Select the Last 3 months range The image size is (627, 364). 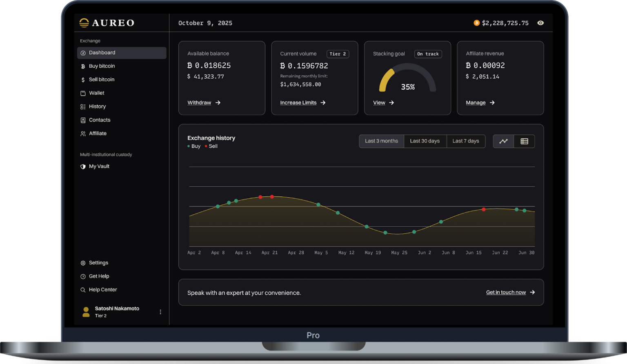click(381, 141)
